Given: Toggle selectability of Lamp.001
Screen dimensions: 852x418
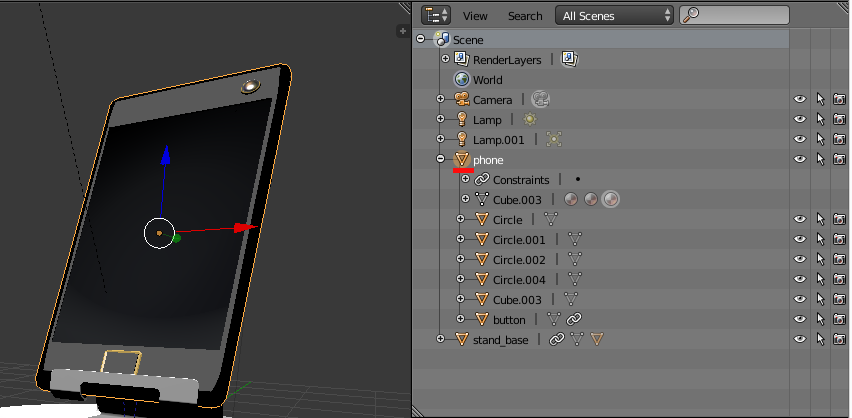Looking at the screenshot, I should [820, 140].
